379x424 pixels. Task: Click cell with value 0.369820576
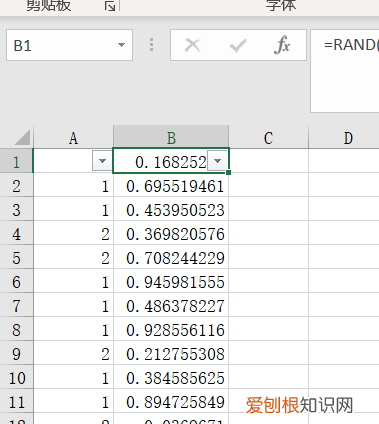tap(171, 233)
